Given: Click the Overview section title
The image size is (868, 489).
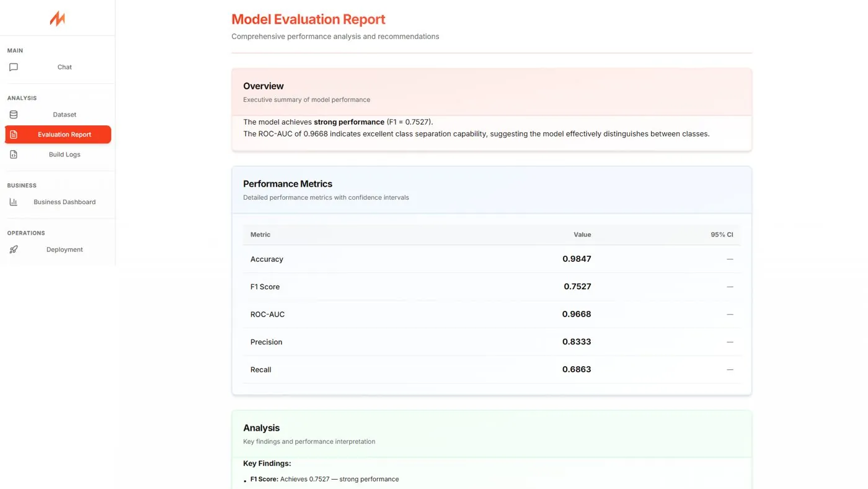Looking at the screenshot, I should pyautogui.click(x=263, y=86).
